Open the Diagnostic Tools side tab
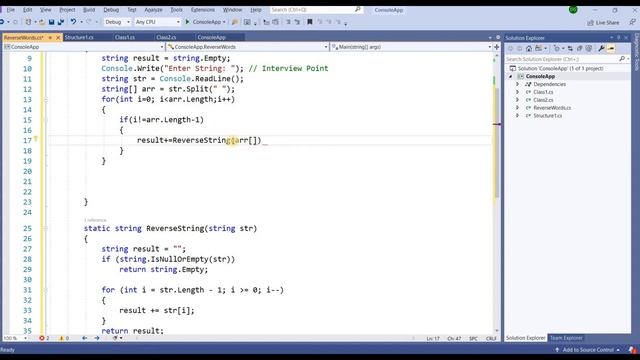The width and height of the screenshot is (640, 360). [636, 53]
